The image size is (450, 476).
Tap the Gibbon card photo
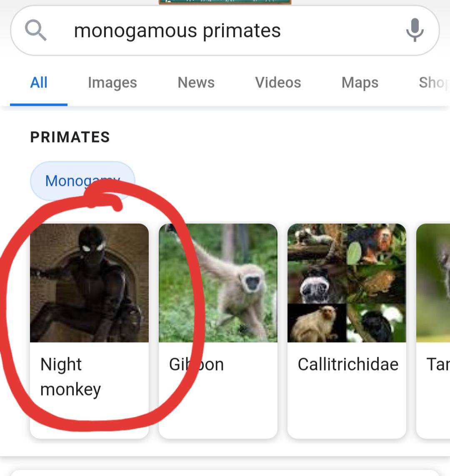point(217,283)
